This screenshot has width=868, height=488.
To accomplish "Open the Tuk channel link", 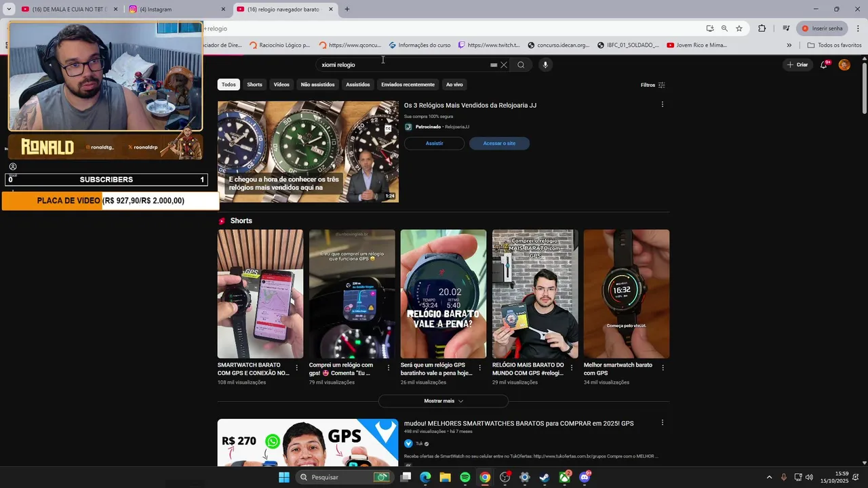I will click(419, 444).
